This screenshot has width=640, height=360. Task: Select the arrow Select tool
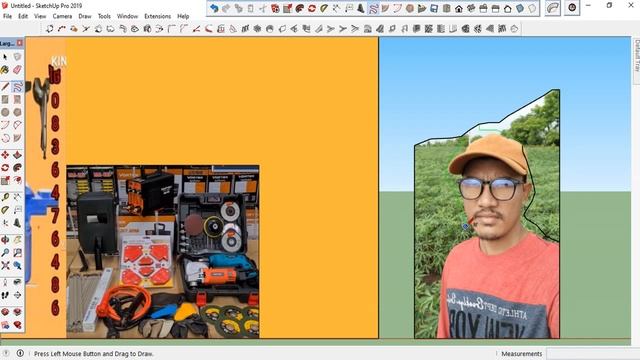5,57
